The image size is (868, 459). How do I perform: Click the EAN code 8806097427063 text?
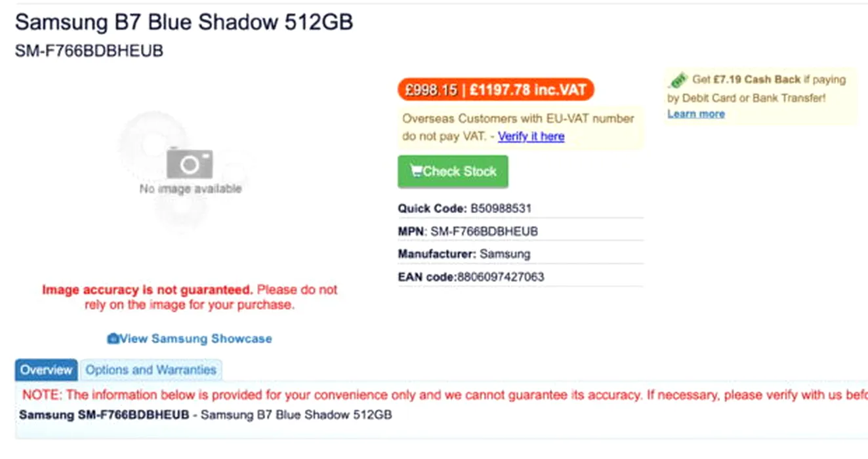pyautogui.click(x=471, y=277)
